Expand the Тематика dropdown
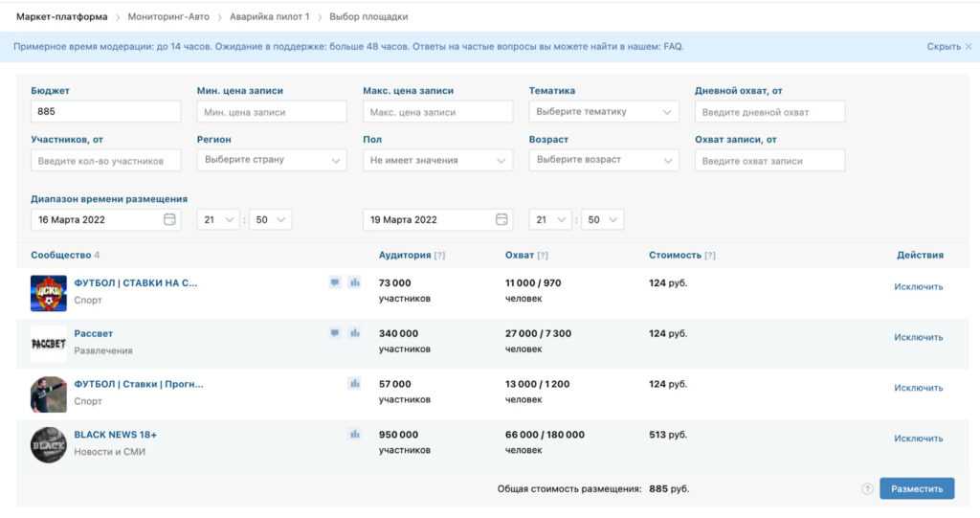This screenshot has height=518, width=980. click(x=603, y=112)
